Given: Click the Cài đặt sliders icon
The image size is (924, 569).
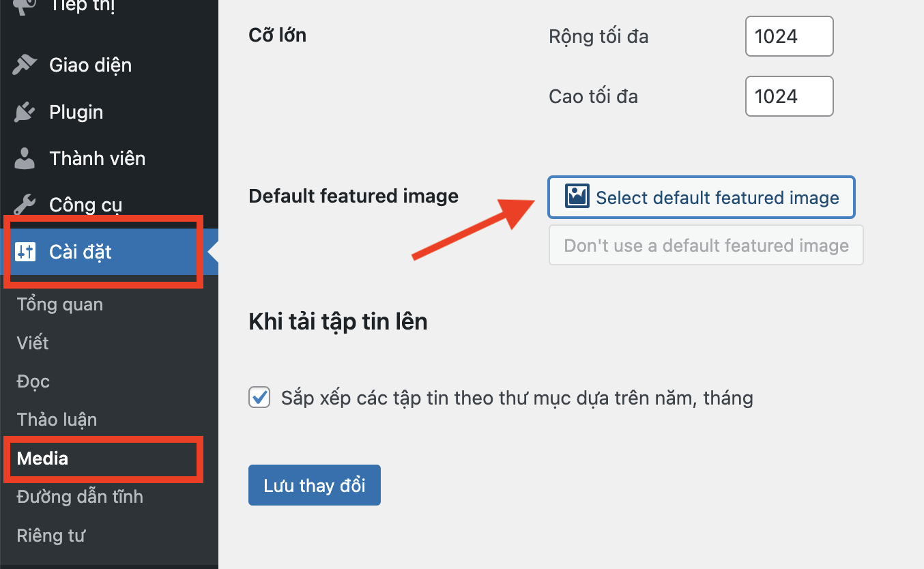Looking at the screenshot, I should coord(25,252).
